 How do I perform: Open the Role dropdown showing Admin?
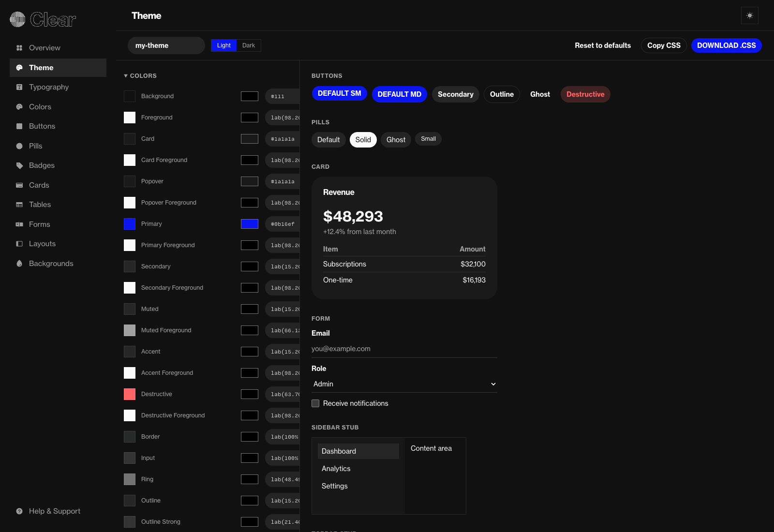(x=404, y=384)
